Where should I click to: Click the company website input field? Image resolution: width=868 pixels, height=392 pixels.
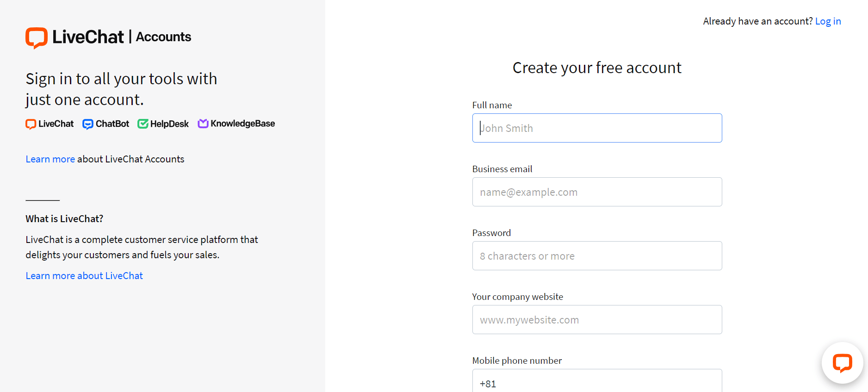[597, 320]
